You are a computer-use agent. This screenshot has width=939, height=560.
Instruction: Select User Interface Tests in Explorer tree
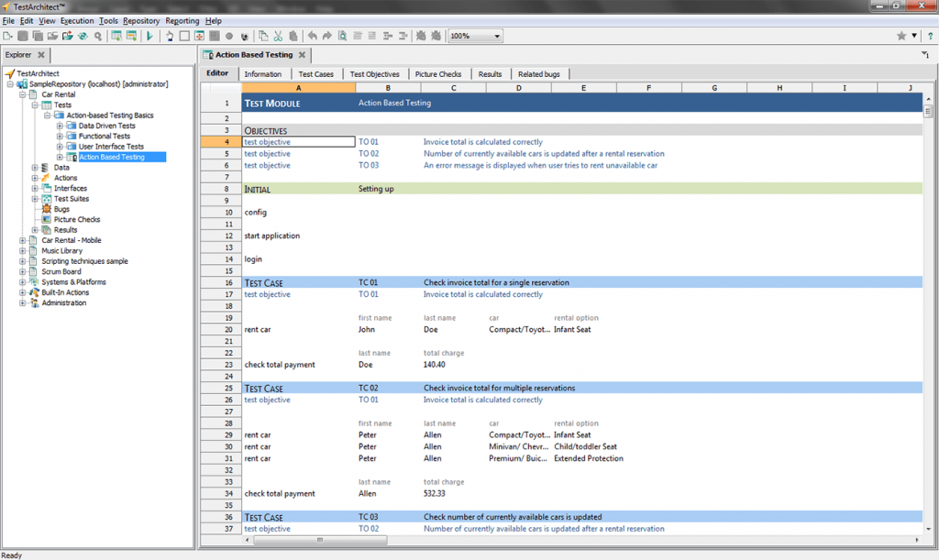(111, 147)
